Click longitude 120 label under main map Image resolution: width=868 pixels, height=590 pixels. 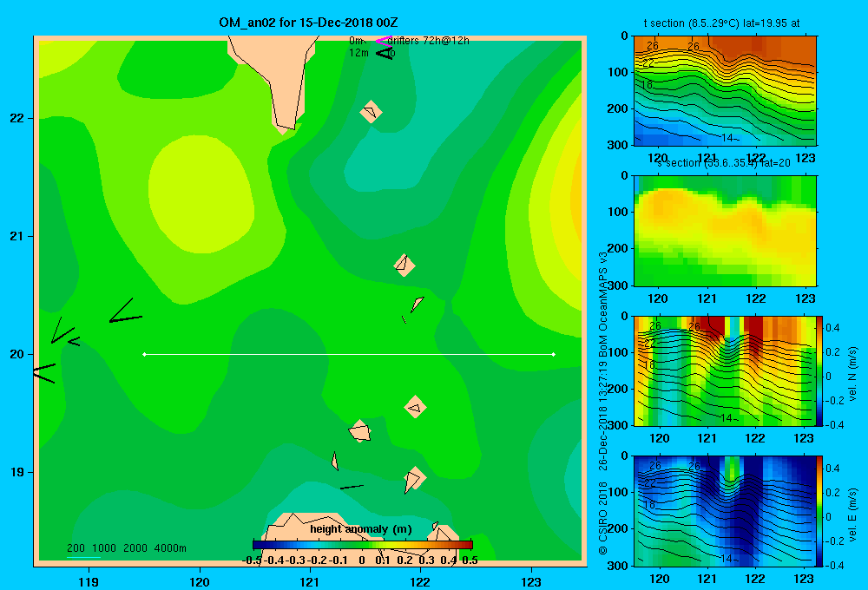[200, 582]
